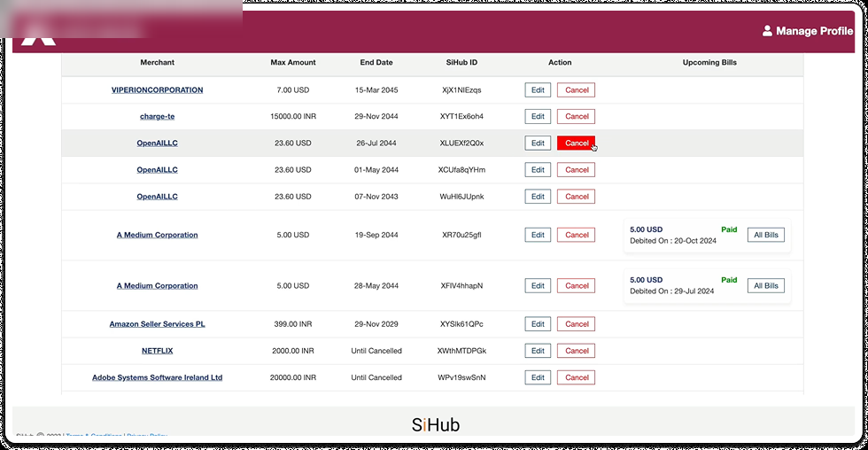Viewport: 868px width, 450px height.
Task: Select SiHub ID WPv19swSnN
Action: click(461, 377)
